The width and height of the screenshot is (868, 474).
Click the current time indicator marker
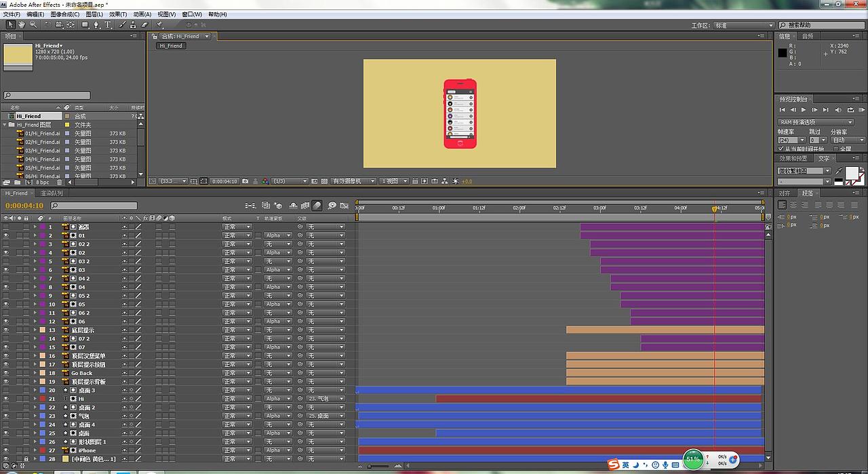pyautogui.click(x=714, y=209)
